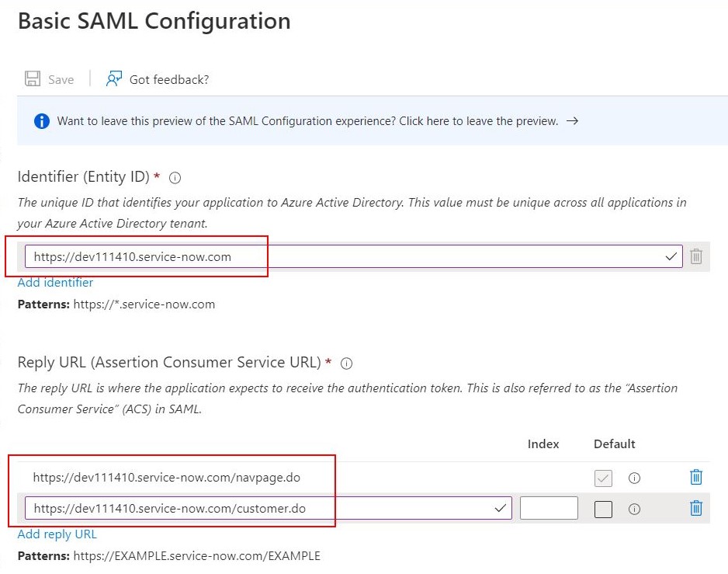Click the Save floppy disk icon

coord(33,78)
